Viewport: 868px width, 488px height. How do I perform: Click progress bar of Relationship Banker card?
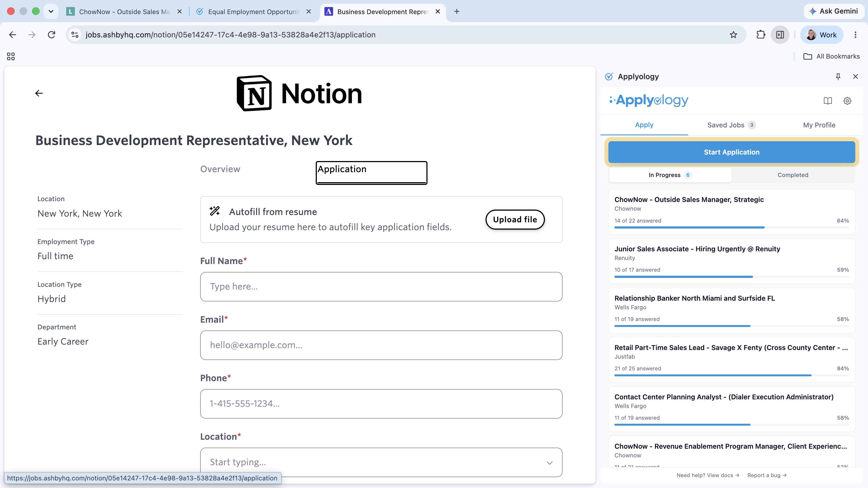pyautogui.click(x=732, y=326)
